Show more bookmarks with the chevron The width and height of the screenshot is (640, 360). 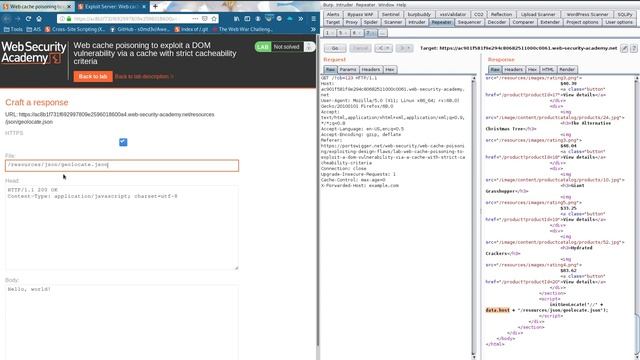pyautogui.click(x=313, y=29)
